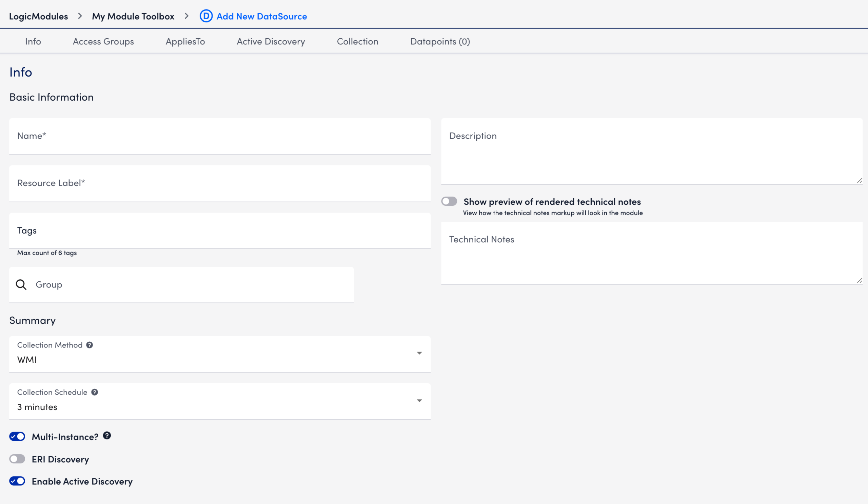The width and height of the screenshot is (868, 504).
Task: Open the Access Groups tab
Action: click(103, 41)
